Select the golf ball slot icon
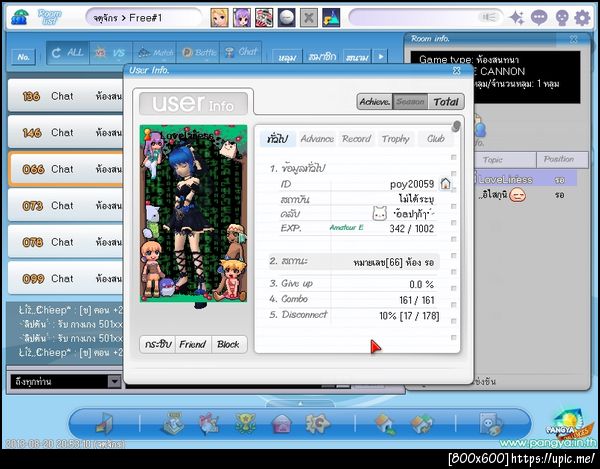This screenshot has width=600, height=469. pos(286,18)
